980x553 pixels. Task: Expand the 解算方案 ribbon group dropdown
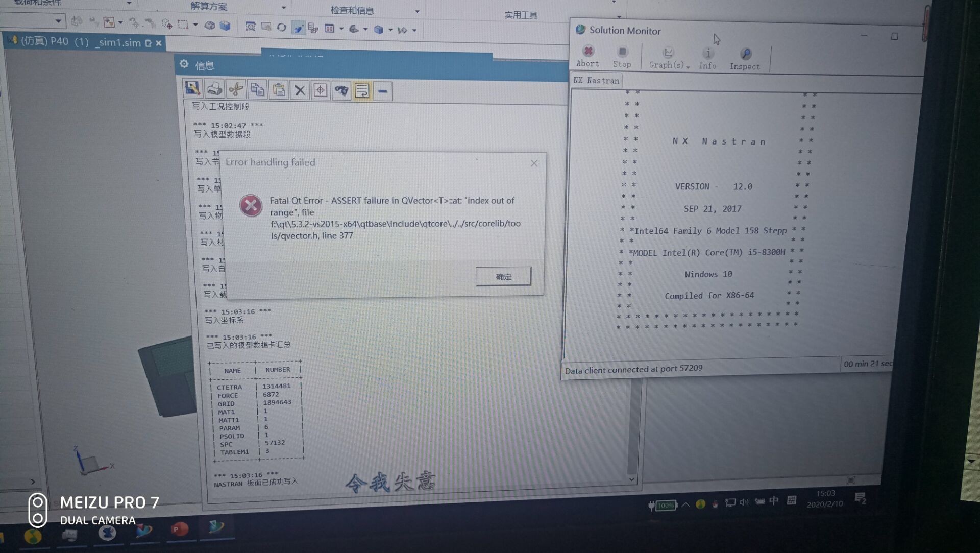(284, 8)
